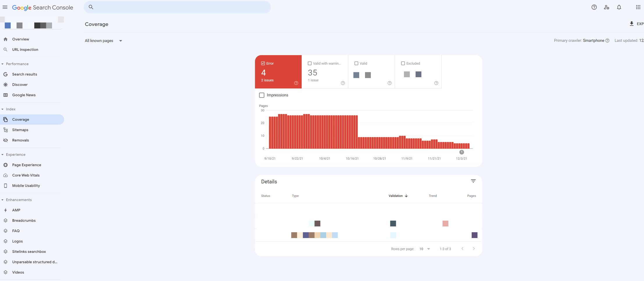Screen dimensions: 644x281
Task: Go to next page in Details pagination
Action: point(474,248)
